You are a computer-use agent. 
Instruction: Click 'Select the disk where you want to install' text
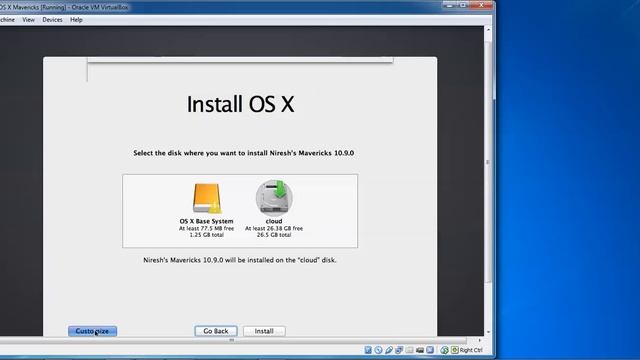[200, 153]
